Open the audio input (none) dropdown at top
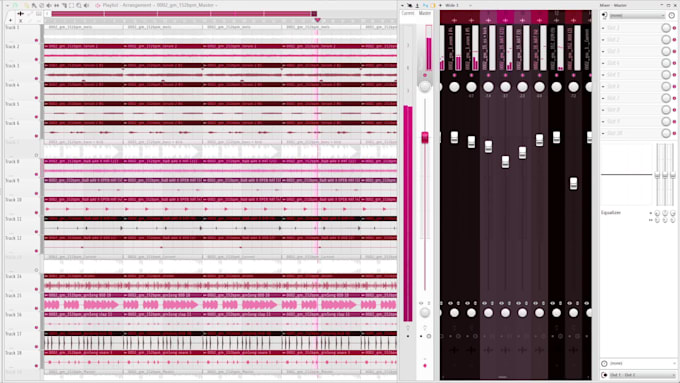Viewport: 680px width, 383px height. pyautogui.click(x=637, y=15)
